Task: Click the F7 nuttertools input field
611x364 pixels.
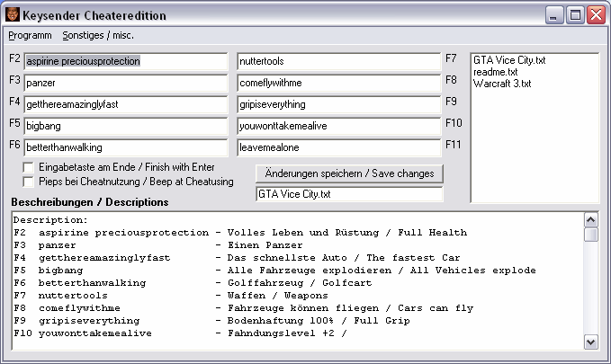Action: pyautogui.click(x=339, y=61)
